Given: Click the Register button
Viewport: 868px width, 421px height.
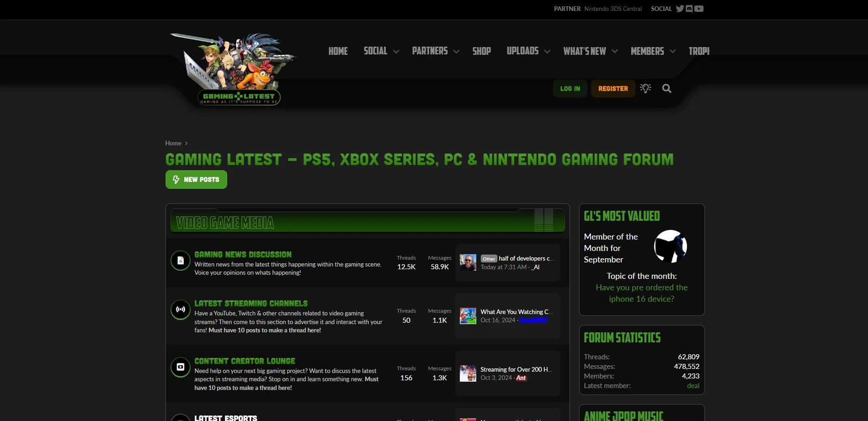Looking at the screenshot, I should coord(613,89).
